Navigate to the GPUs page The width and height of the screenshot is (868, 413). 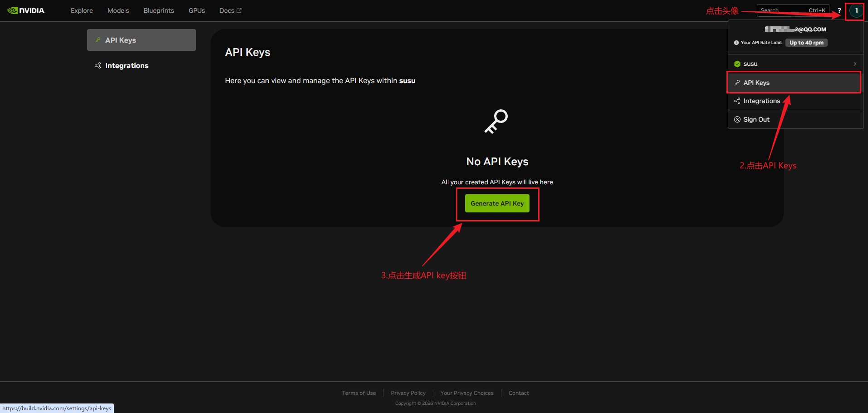[x=196, y=10]
